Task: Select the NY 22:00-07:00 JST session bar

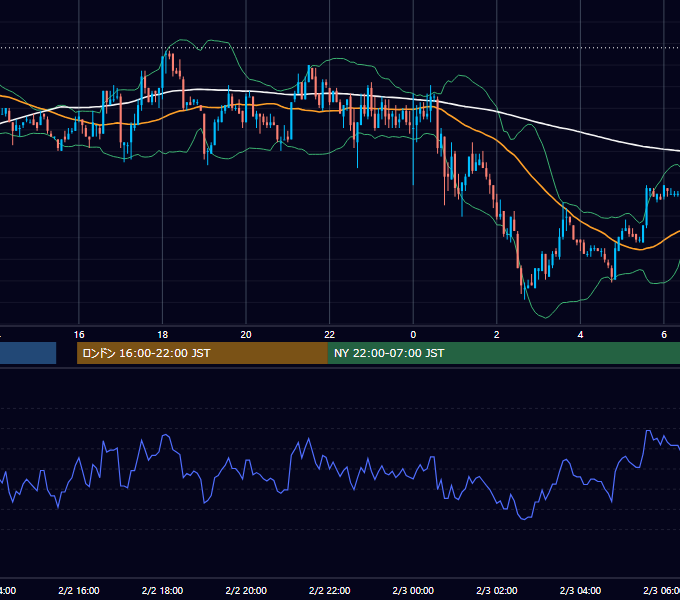Action: (x=503, y=353)
